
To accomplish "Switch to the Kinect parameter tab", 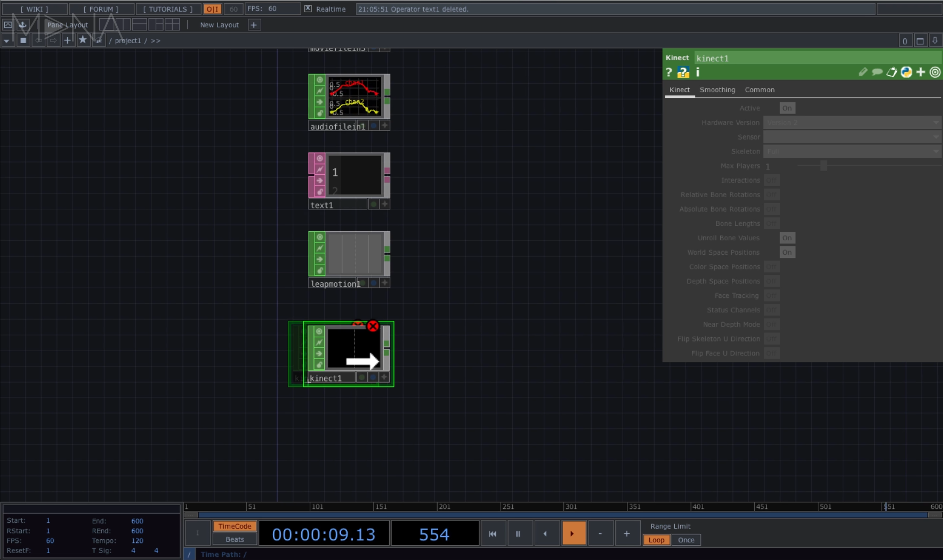I will point(680,90).
